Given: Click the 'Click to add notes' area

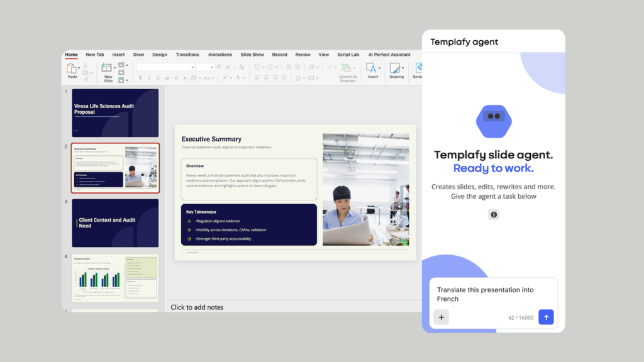Looking at the screenshot, I should [197, 307].
